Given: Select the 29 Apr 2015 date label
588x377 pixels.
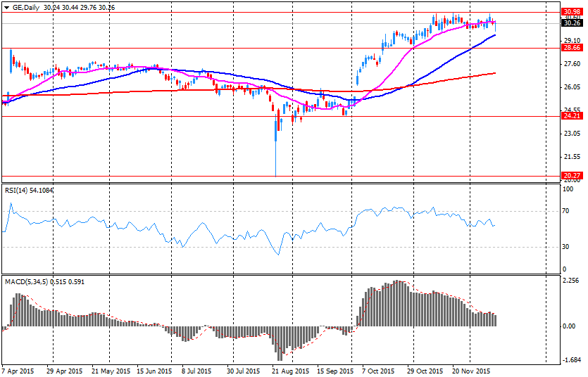Looking at the screenshot, I should click(65, 371).
